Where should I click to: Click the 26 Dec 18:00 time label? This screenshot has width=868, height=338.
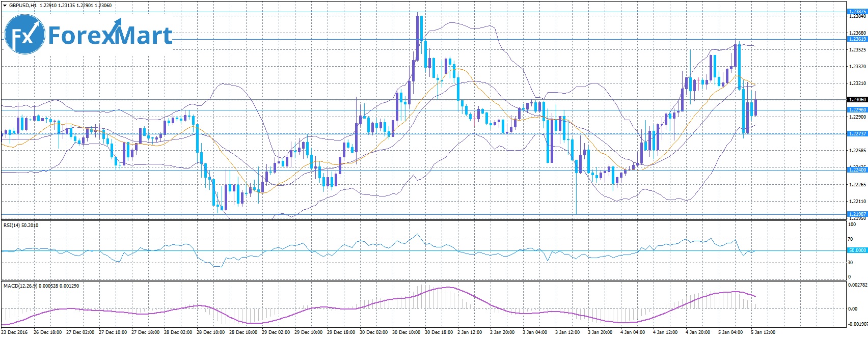pyautogui.click(x=47, y=332)
